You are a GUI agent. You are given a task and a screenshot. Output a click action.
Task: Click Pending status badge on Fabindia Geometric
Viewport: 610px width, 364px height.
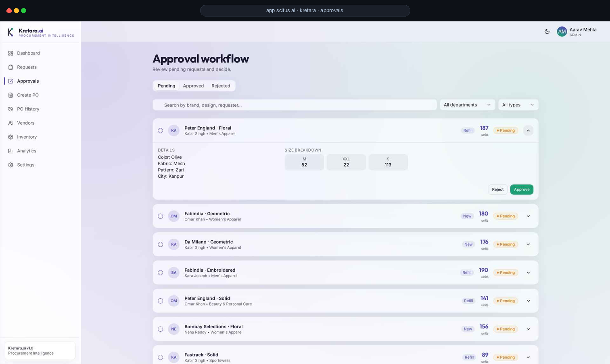coord(506,216)
